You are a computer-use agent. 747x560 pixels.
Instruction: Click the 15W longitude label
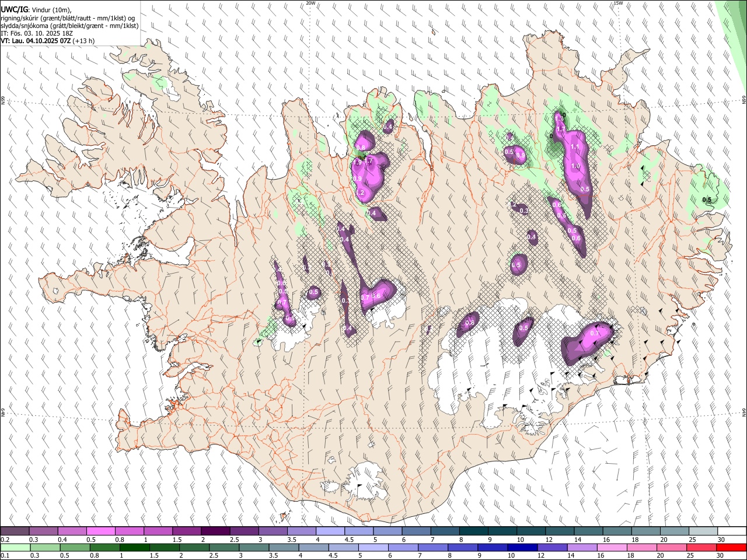(619, 3)
